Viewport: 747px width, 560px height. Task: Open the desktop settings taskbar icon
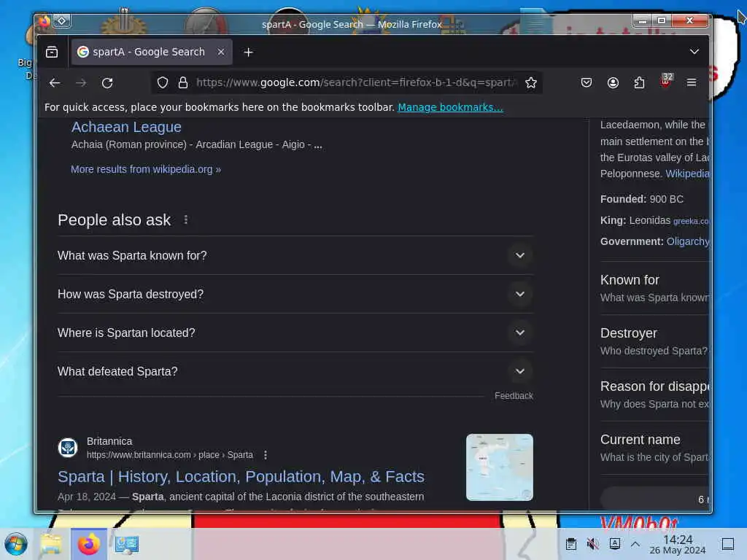[127, 544]
